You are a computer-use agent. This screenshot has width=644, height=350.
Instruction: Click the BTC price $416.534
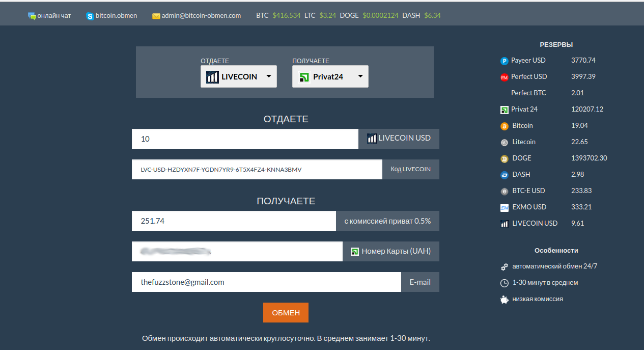[x=286, y=16]
